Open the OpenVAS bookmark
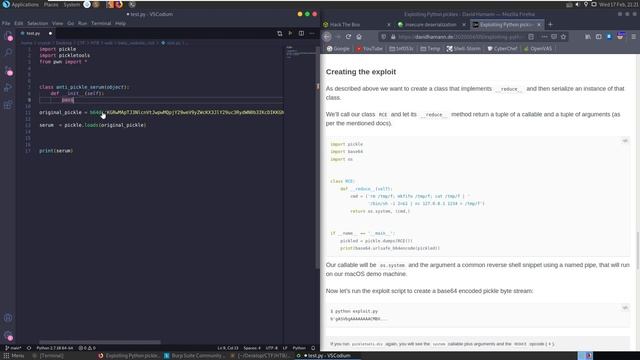The width and height of the screenshot is (640, 360). [x=538, y=49]
